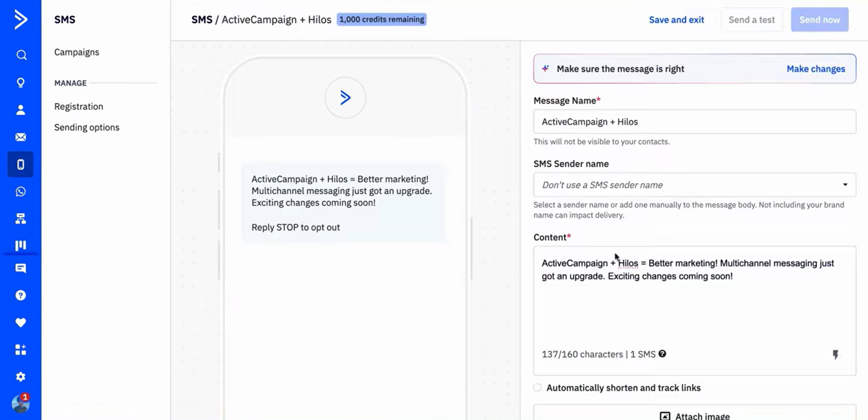Viewport: 868px width, 420px height.
Task: Enable Automatically shorten and track links
Action: (x=537, y=387)
